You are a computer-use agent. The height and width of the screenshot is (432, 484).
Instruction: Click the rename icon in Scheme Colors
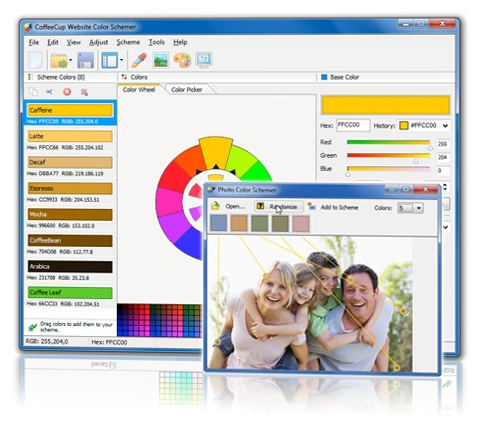pos(50,92)
